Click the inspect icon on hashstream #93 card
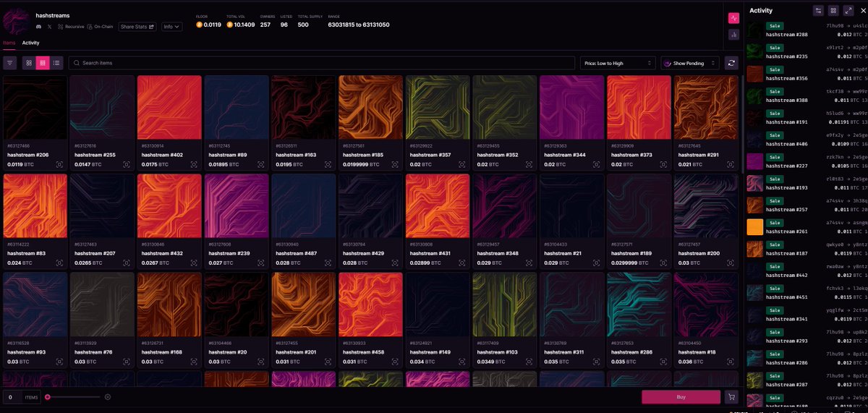 point(59,361)
